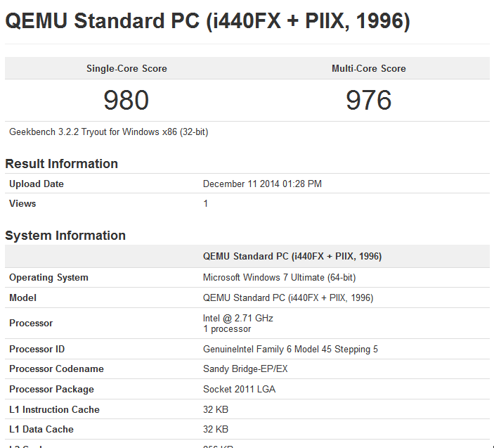
Task: Select the multi-core score value 976
Action: tap(369, 101)
